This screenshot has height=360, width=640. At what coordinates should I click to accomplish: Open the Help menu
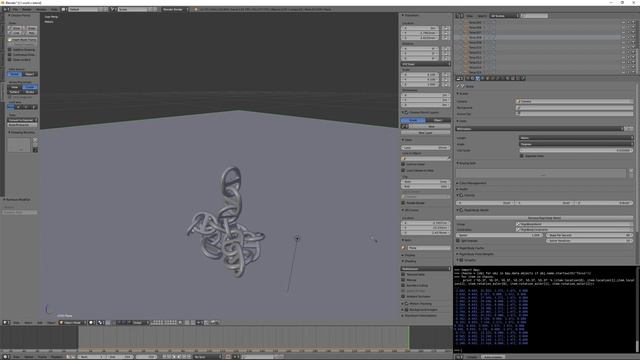click(x=53, y=9)
